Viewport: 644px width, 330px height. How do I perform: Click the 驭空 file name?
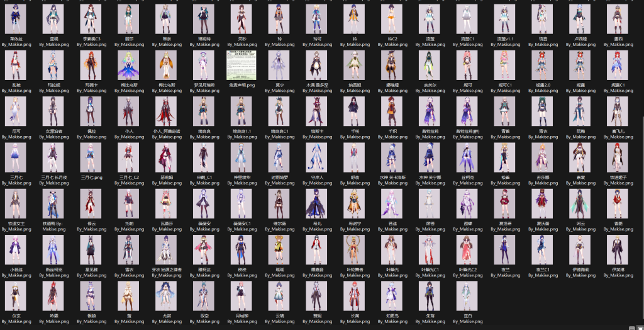(203, 319)
